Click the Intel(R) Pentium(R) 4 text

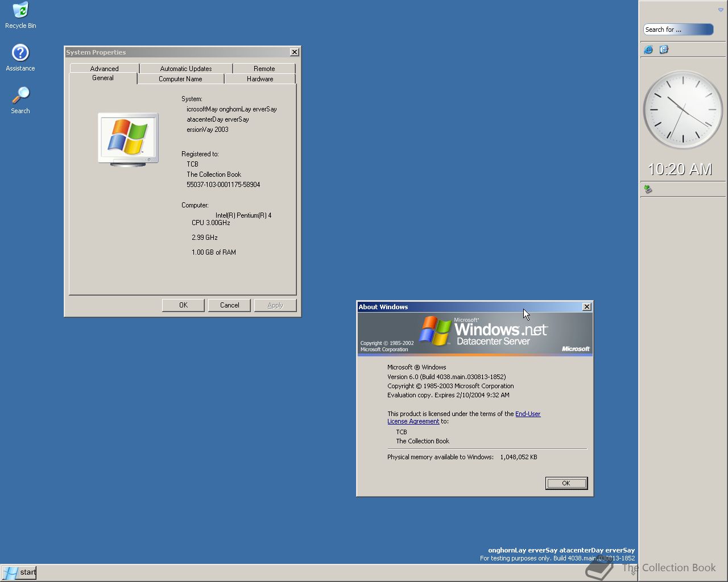pos(243,215)
